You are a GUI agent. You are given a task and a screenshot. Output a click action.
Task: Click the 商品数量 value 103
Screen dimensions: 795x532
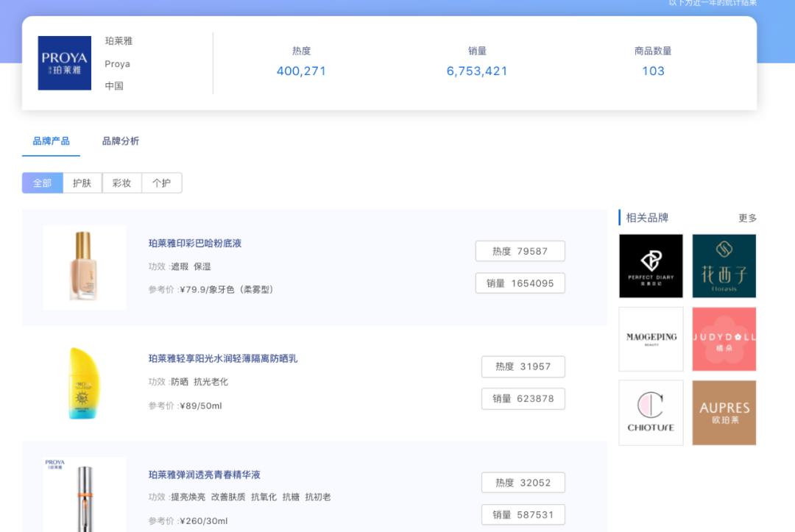653,71
